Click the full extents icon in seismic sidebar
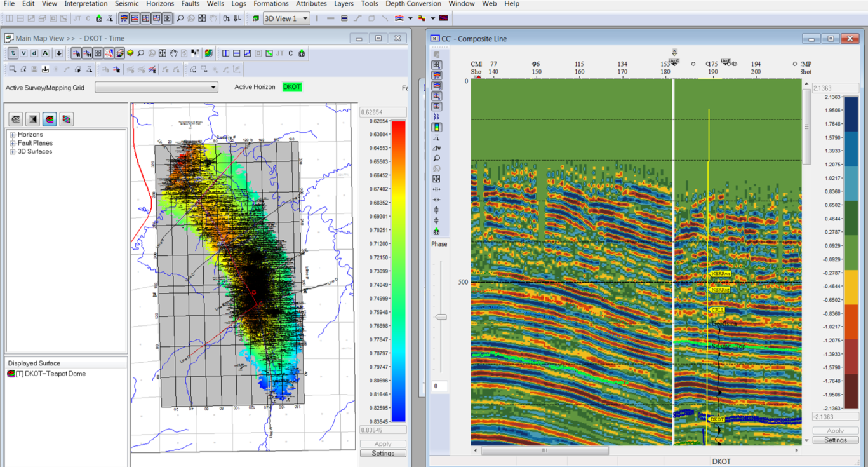Image resolution: width=868 pixels, height=467 pixels. coord(437,179)
